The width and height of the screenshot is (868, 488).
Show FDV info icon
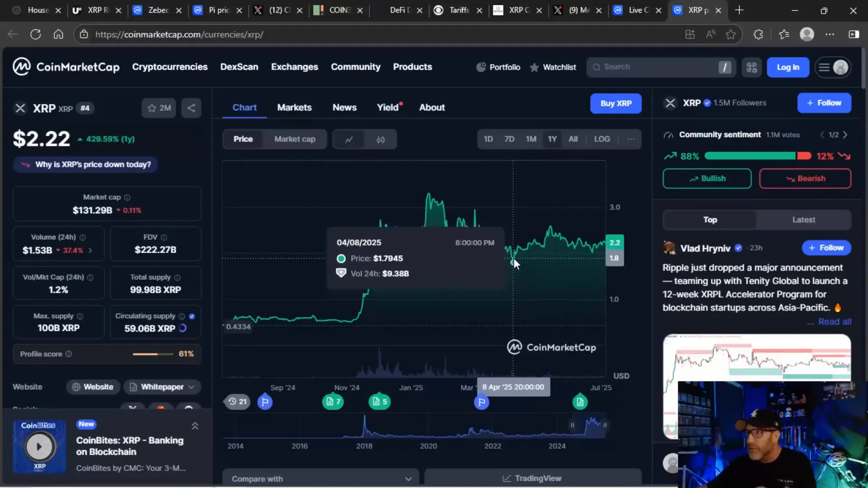coord(164,237)
